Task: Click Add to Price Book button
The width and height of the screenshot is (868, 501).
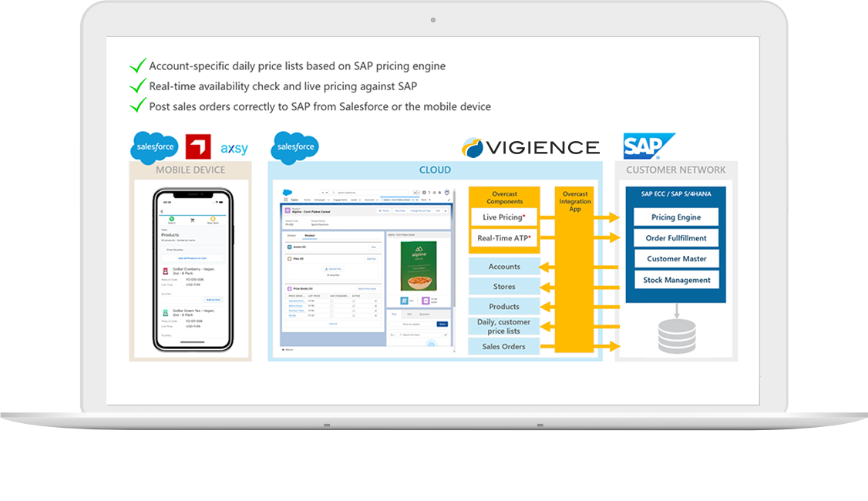Action: [367, 289]
